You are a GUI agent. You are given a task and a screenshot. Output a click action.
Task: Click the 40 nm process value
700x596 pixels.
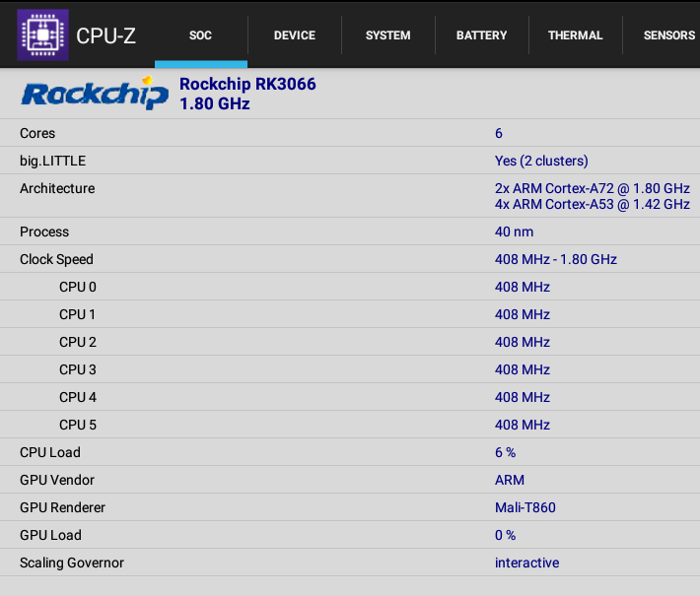514,232
